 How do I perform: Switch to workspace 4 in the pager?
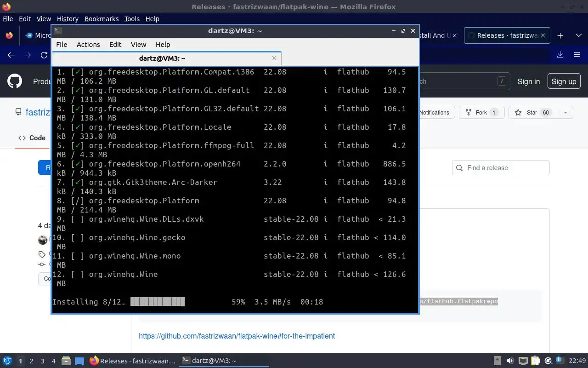point(53,361)
